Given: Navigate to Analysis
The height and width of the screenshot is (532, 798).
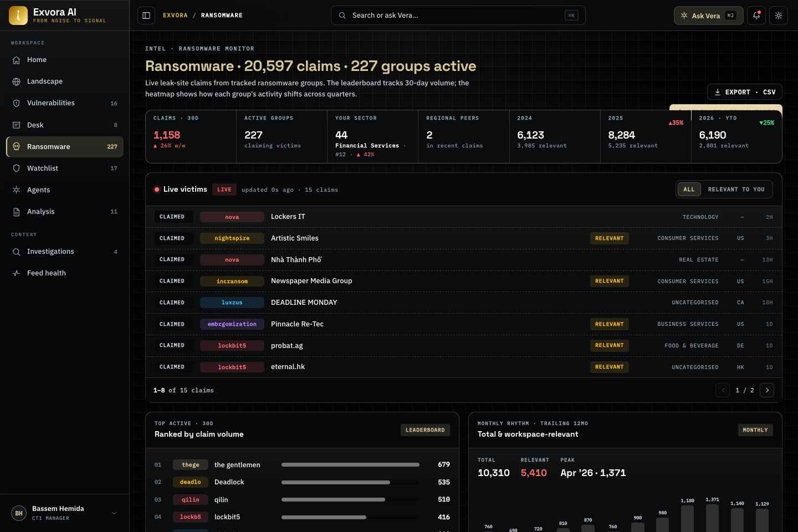Looking at the screenshot, I should [x=65, y=212].
